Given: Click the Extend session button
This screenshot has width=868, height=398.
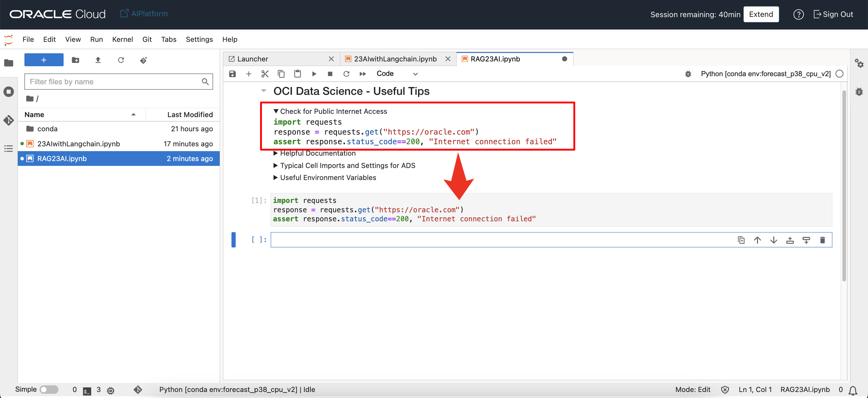Looking at the screenshot, I should 760,14.
